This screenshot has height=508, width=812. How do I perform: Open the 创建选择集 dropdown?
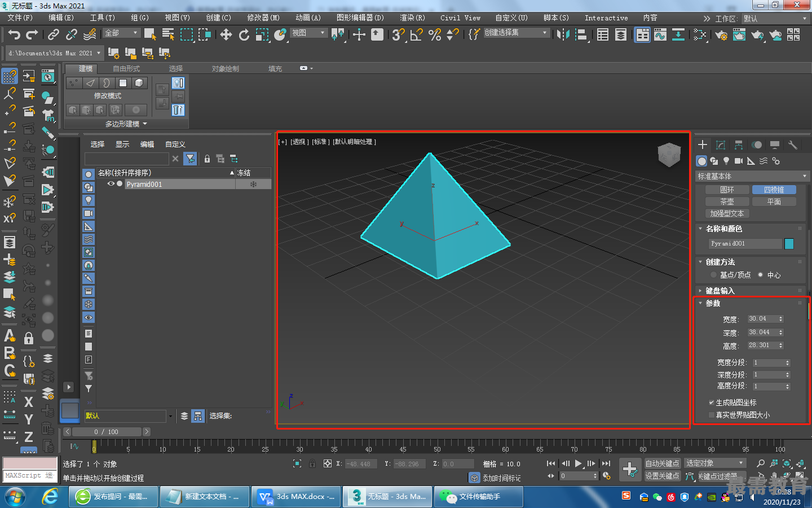516,33
